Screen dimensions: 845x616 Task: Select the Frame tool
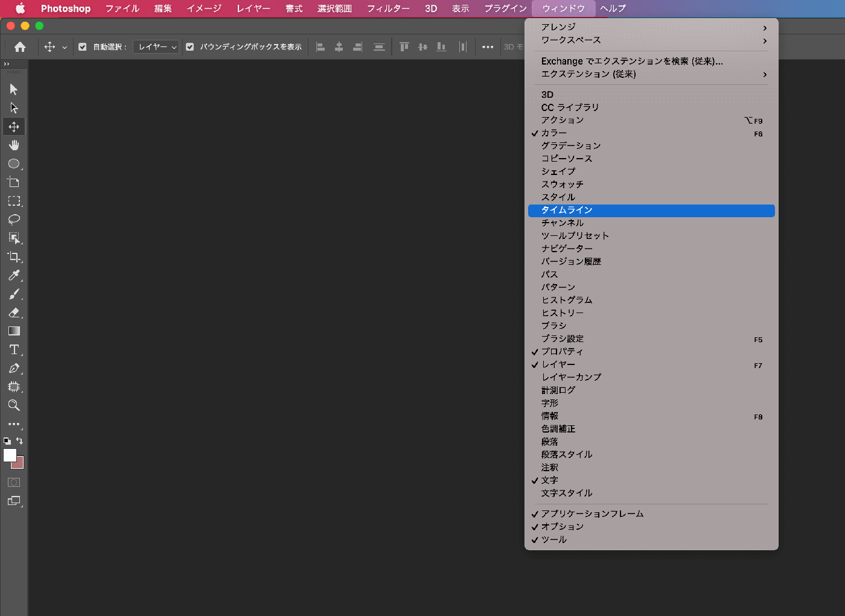click(14, 387)
